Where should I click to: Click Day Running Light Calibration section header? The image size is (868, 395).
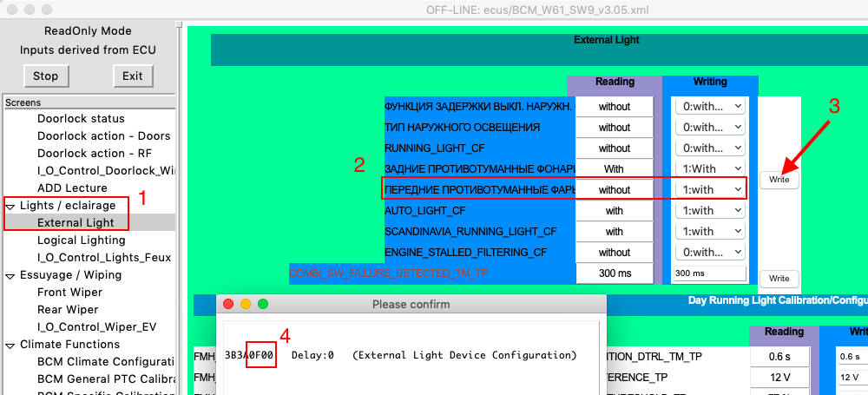[x=778, y=300]
